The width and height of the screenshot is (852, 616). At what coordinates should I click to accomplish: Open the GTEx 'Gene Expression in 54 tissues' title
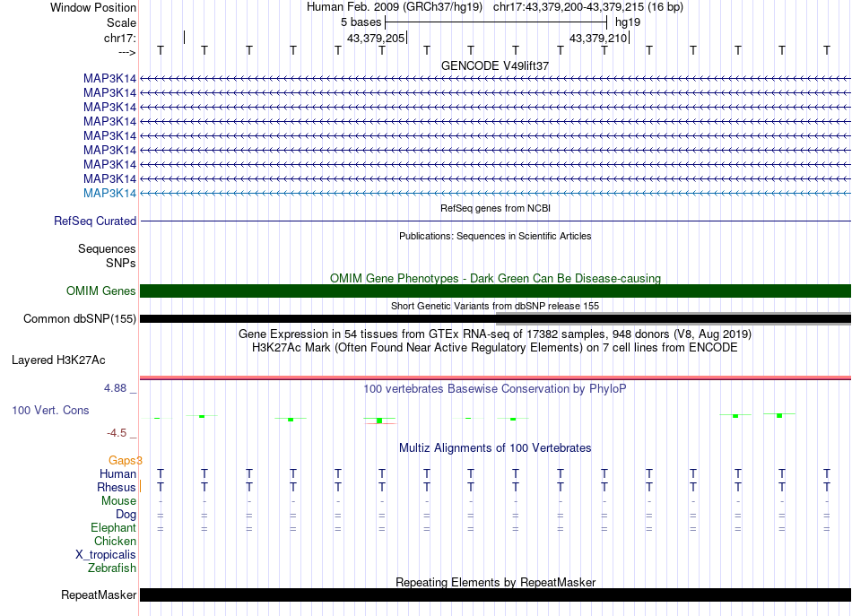(495, 334)
